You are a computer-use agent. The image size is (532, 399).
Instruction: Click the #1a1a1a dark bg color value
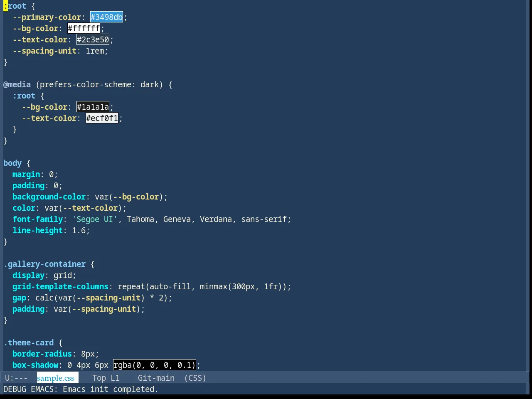click(93, 107)
